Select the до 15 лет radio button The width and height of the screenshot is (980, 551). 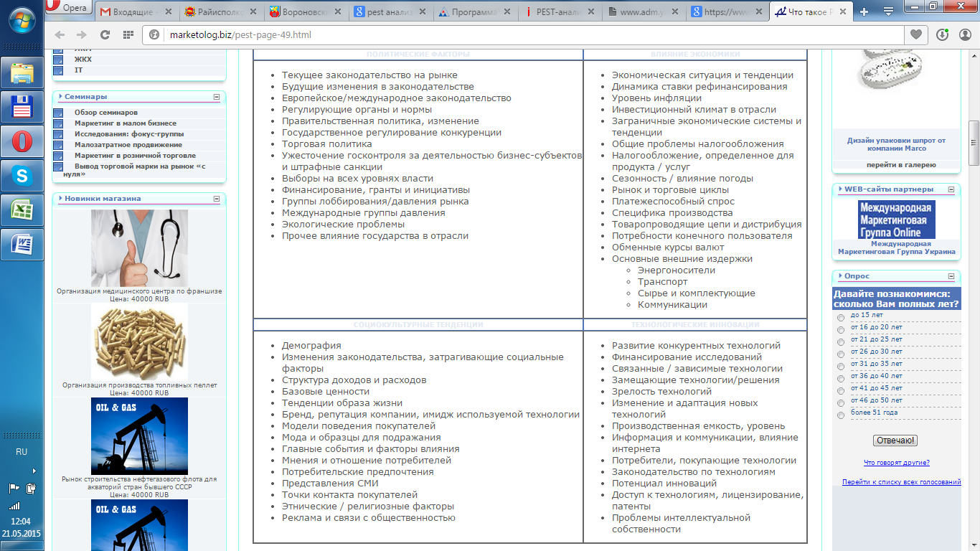pyautogui.click(x=841, y=318)
